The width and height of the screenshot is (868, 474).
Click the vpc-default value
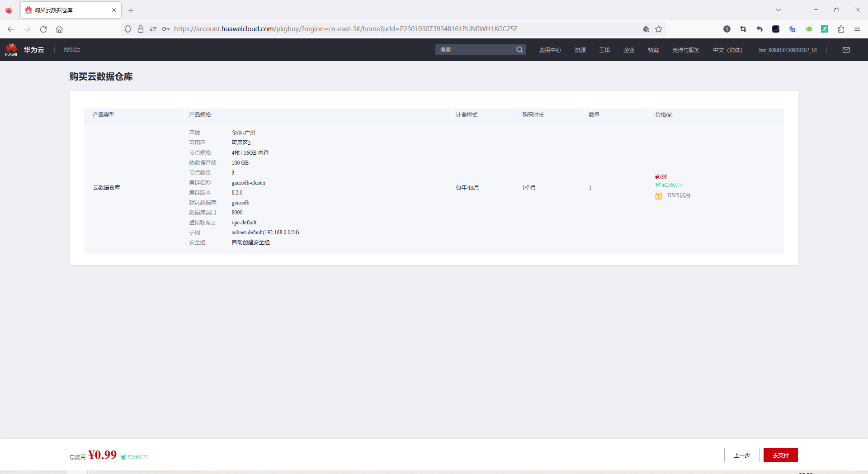click(244, 223)
